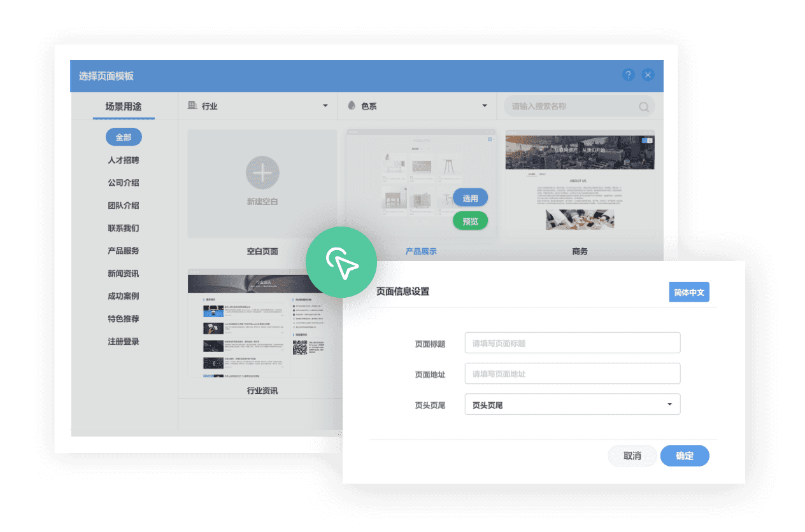Click the 色系 color droplet icon

tap(352, 106)
